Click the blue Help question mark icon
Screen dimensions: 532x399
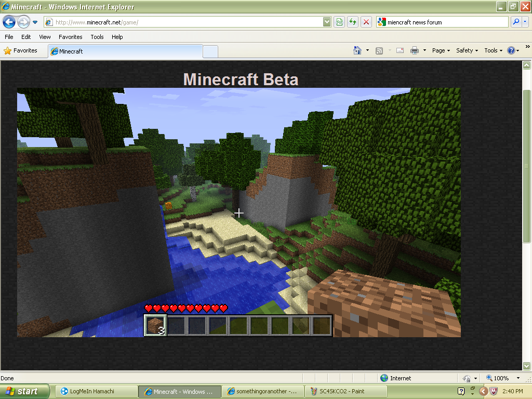point(511,50)
